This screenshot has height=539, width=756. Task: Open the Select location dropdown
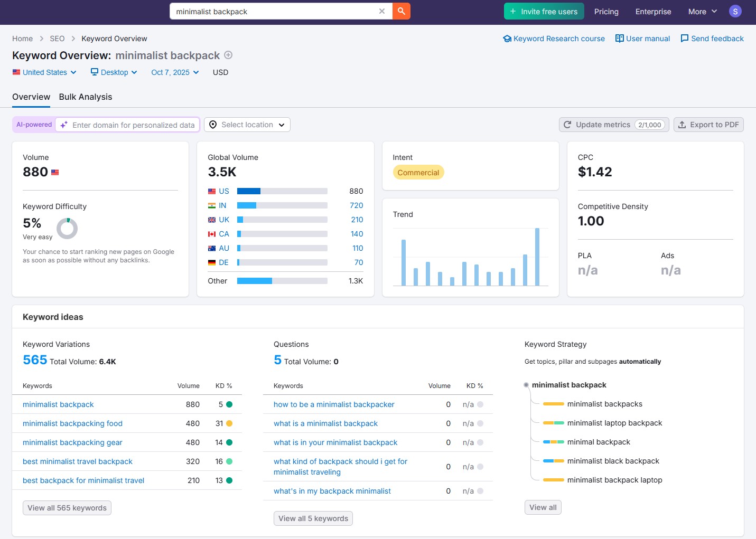(x=247, y=125)
